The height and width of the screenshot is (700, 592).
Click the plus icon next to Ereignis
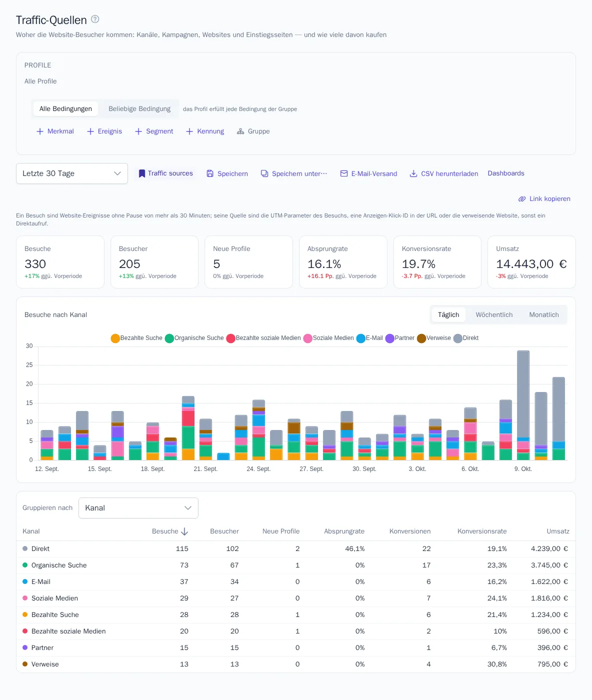point(90,131)
